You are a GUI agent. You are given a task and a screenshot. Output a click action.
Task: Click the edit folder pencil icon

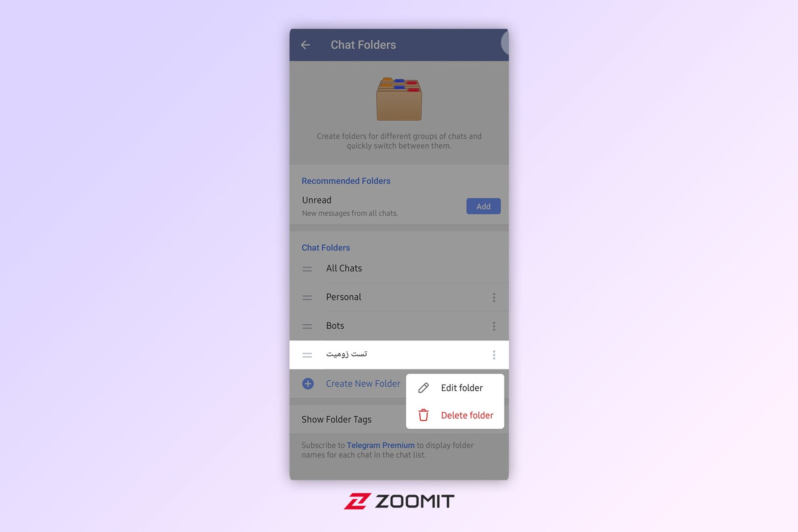(x=424, y=387)
